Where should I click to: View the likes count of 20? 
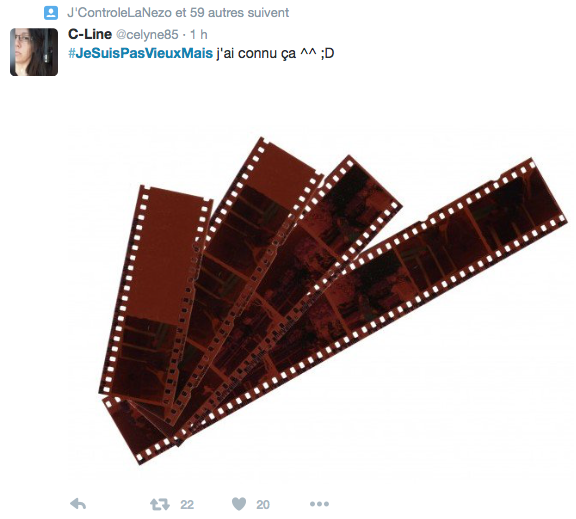[x=263, y=505]
